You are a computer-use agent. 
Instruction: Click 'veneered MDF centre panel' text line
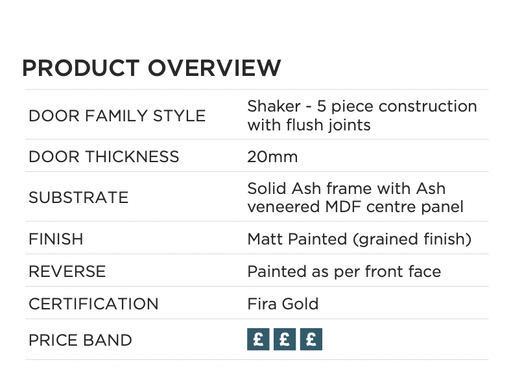point(355,206)
